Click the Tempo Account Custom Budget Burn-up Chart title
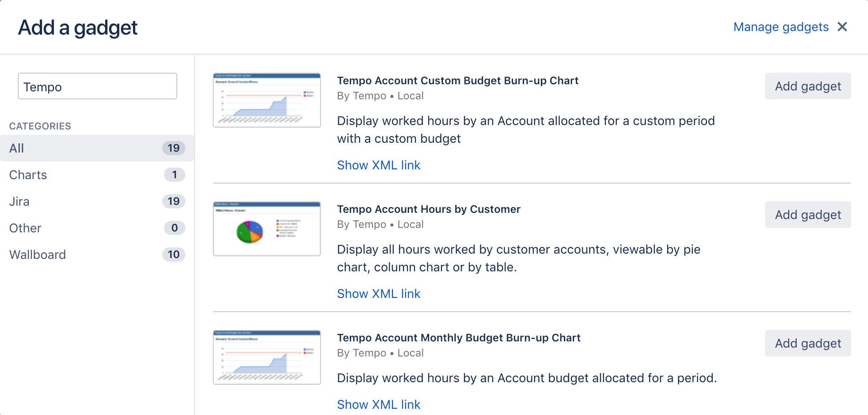Viewport: 868px width, 415px height. pos(457,81)
